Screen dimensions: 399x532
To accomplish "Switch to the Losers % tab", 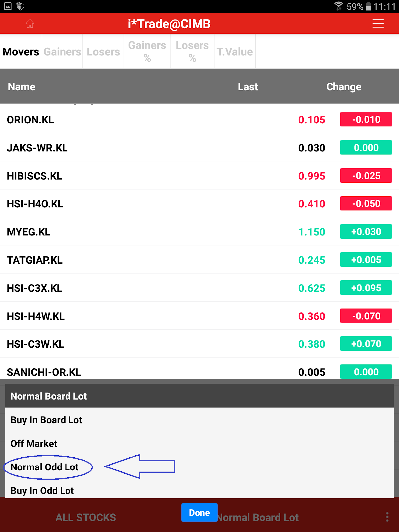I will pyautogui.click(x=192, y=52).
